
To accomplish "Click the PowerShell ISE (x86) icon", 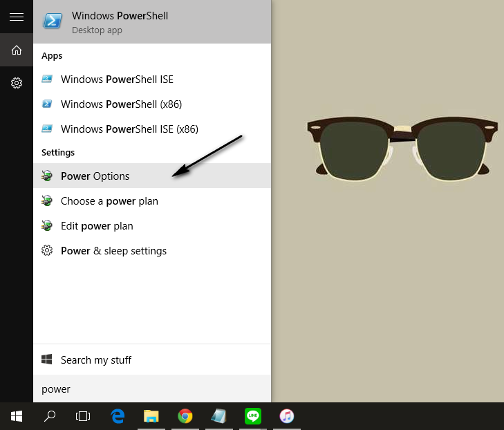I will pyautogui.click(x=47, y=129).
